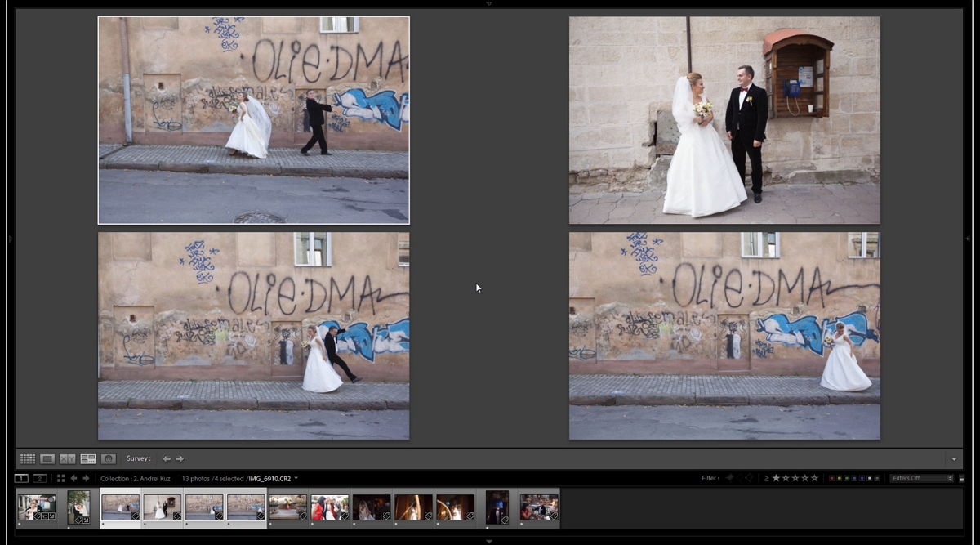980x545 pixels.
Task: Click the second window button 2
Action: (39, 478)
